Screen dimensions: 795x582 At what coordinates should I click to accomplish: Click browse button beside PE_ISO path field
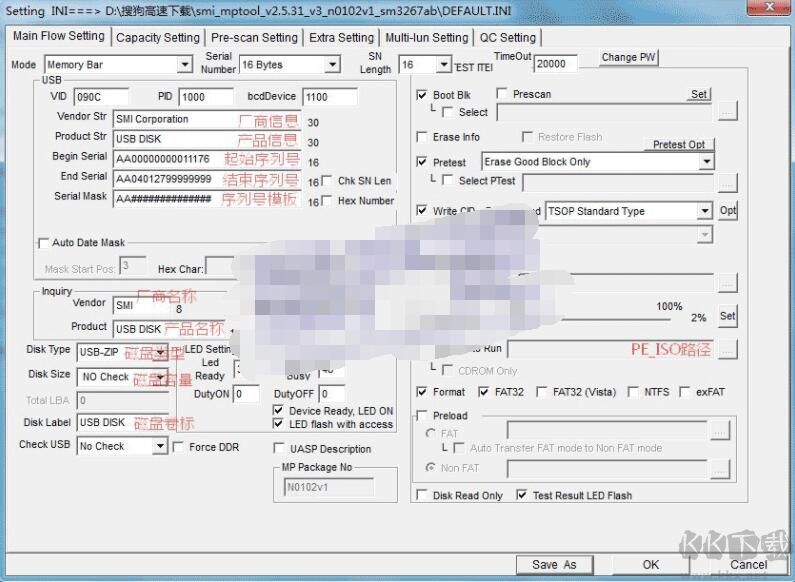click(728, 349)
